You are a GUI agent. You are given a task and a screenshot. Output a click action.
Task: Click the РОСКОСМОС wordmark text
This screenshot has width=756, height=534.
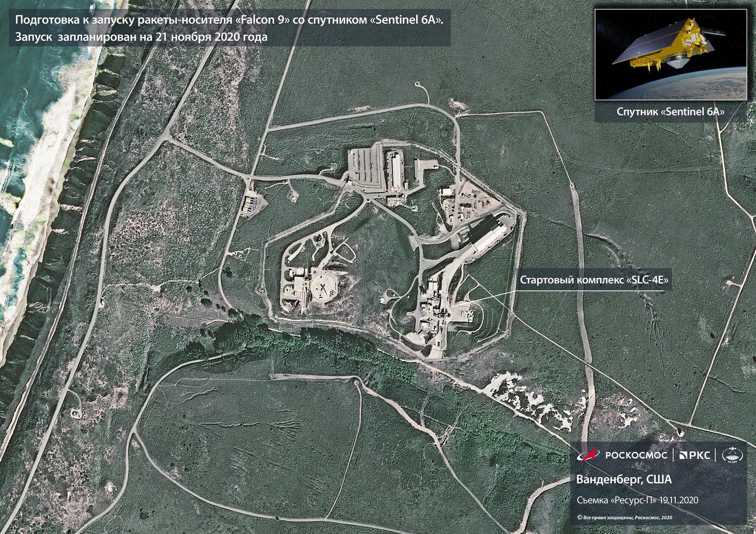coord(637,455)
